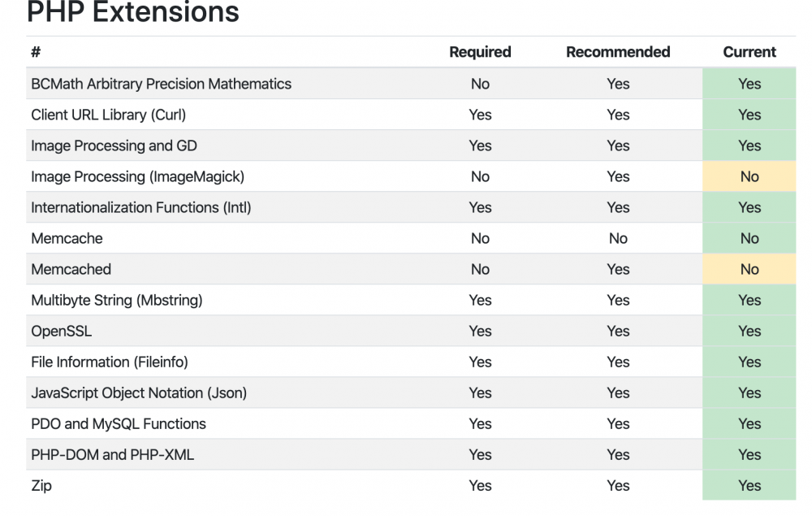The height and width of the screenshot is (516, 812).
Task: Click the PHP Extensions heading
Action: [133, 12]
